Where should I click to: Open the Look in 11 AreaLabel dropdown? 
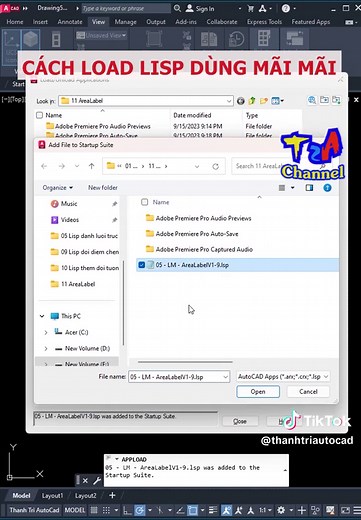pyautogui.click(x=229, y=101)
